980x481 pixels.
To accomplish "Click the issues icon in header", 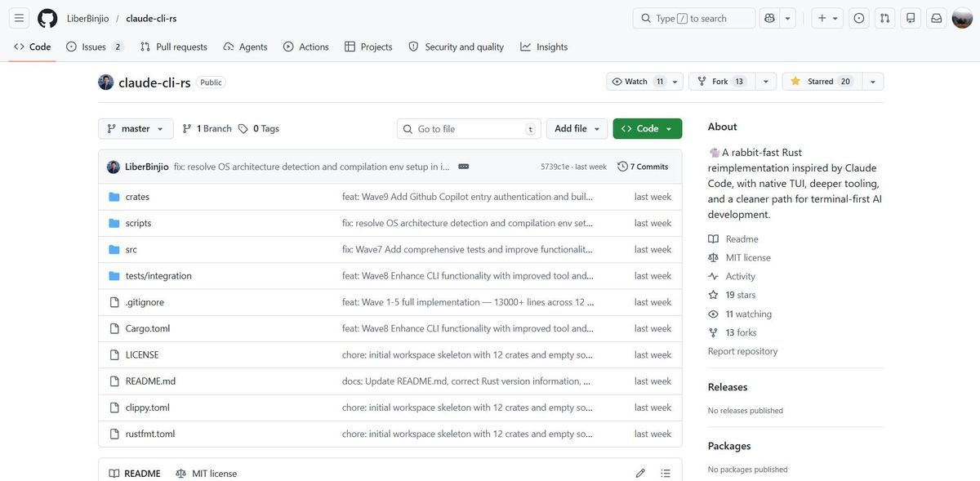I will (x=859, y=18).
